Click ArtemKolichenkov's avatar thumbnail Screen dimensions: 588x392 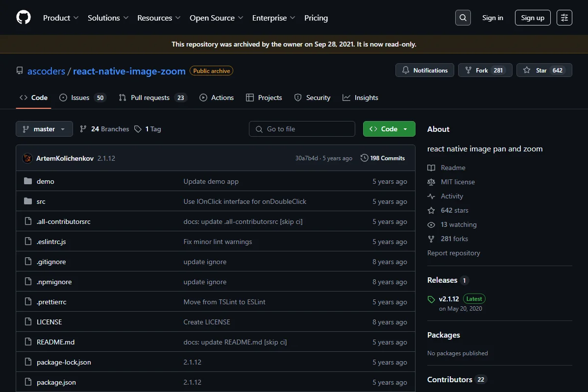coord(27,158)
